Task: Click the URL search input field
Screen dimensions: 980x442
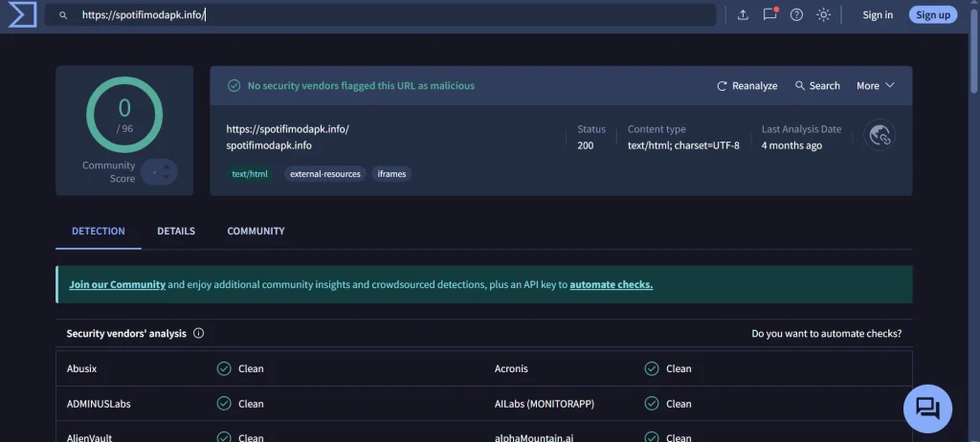Action: [380, 15]
